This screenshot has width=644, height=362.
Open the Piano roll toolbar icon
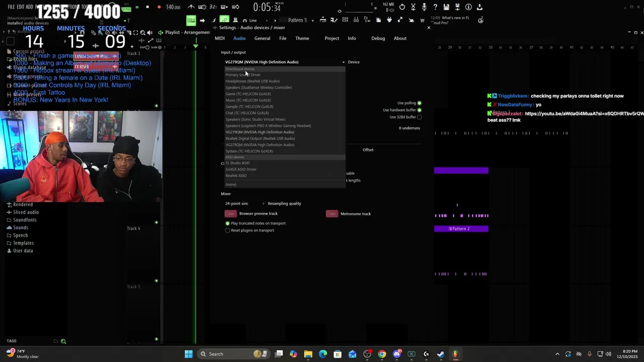[335, 20]
